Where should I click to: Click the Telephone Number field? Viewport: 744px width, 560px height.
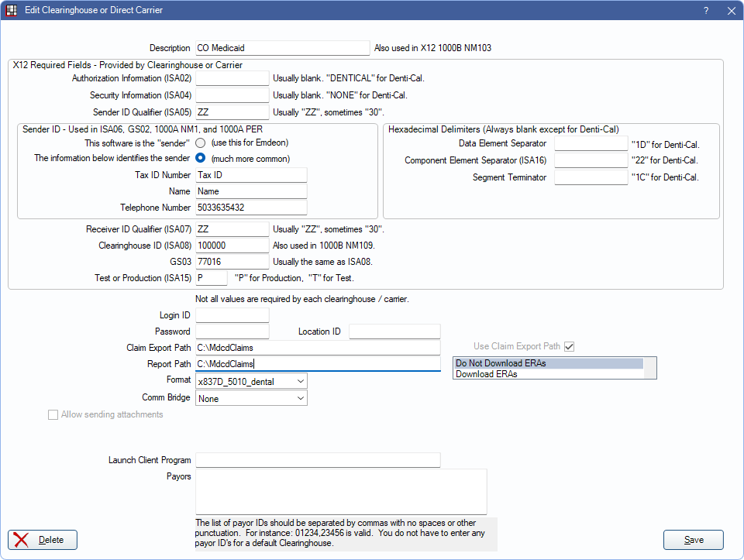(251, 208)
